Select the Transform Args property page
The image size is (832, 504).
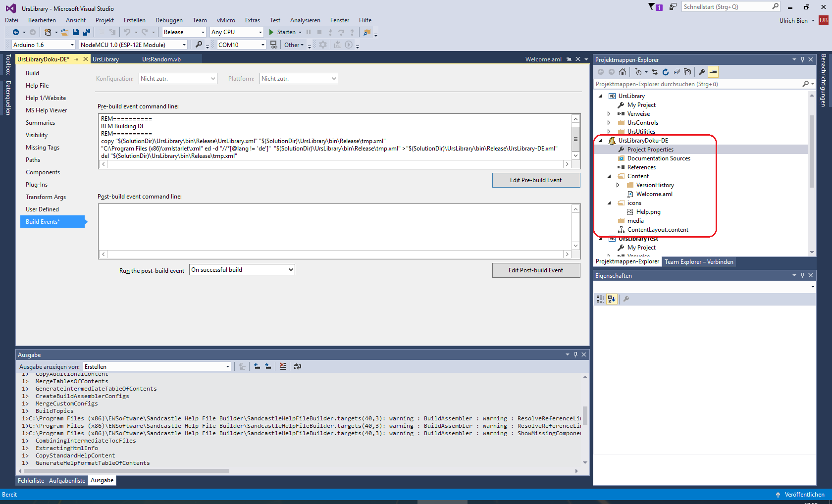(x=46, y=197)
